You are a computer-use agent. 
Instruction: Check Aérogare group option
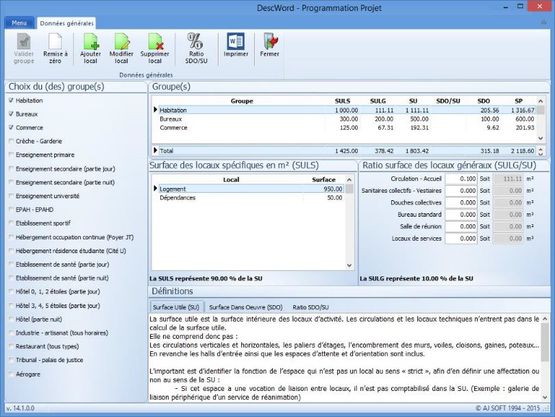click(11, 374)
